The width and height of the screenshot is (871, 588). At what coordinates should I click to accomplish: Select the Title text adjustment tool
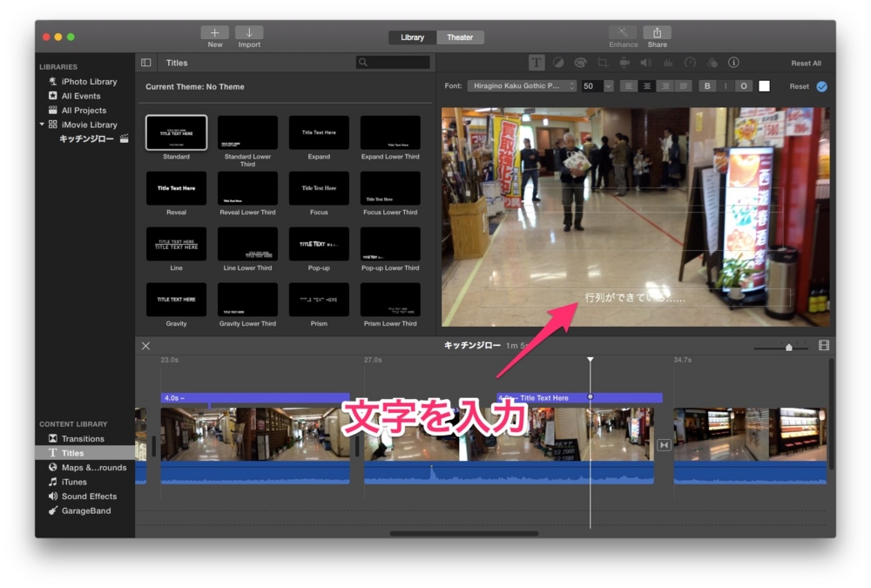(537, 63)
